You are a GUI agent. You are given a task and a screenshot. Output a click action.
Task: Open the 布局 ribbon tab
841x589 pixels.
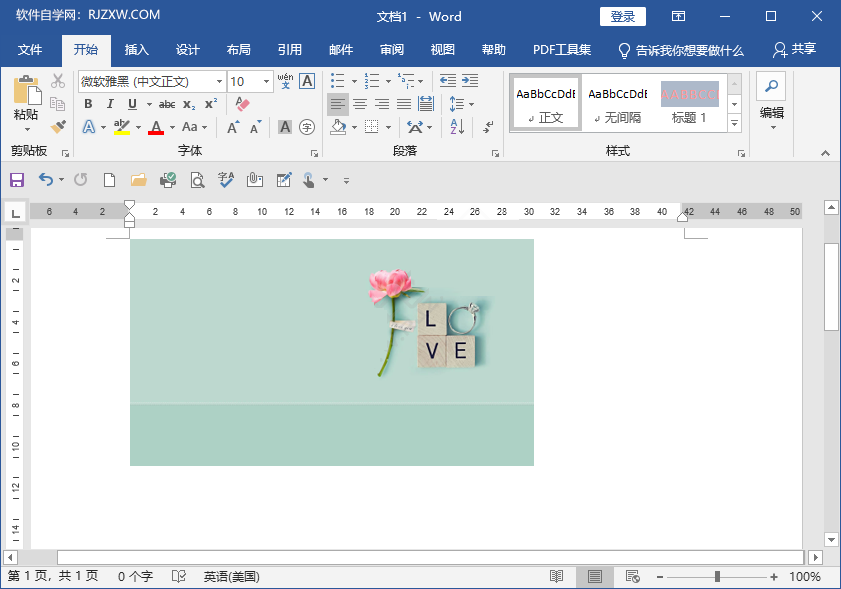239,50
